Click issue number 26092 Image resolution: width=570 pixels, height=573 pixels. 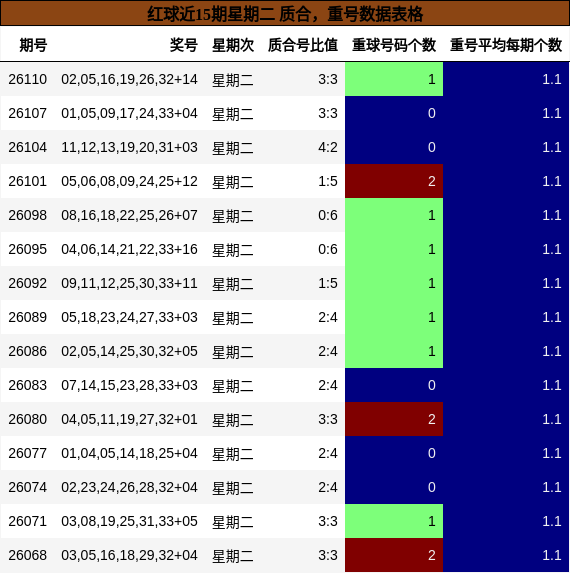28,283
